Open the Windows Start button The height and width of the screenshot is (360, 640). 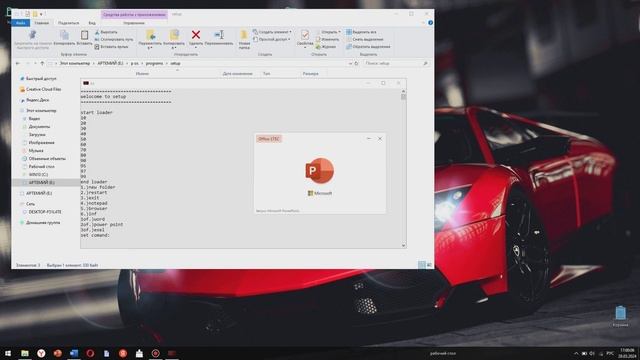coord(8,353)
